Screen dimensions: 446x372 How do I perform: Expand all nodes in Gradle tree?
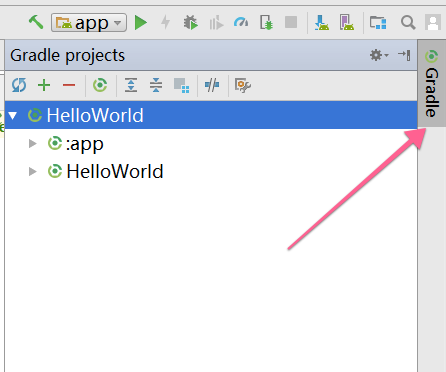click(131, 85)
